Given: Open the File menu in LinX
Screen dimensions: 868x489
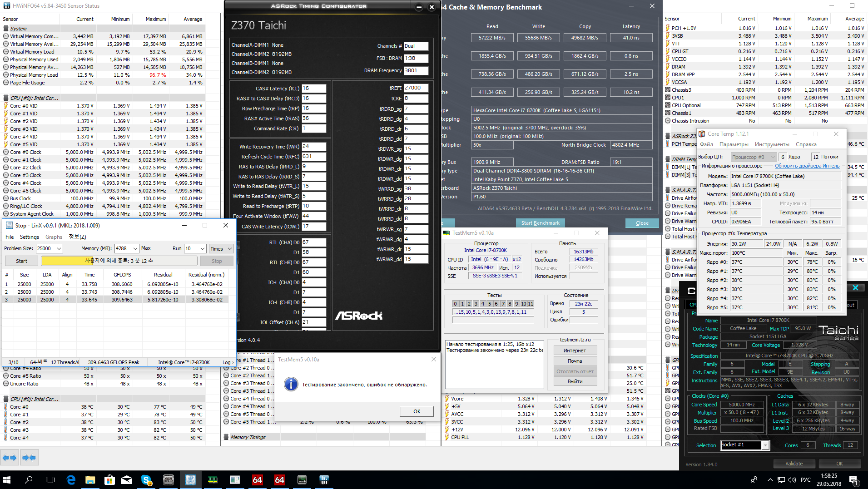Looking at the screenshot, I should [x=10, y=237].
